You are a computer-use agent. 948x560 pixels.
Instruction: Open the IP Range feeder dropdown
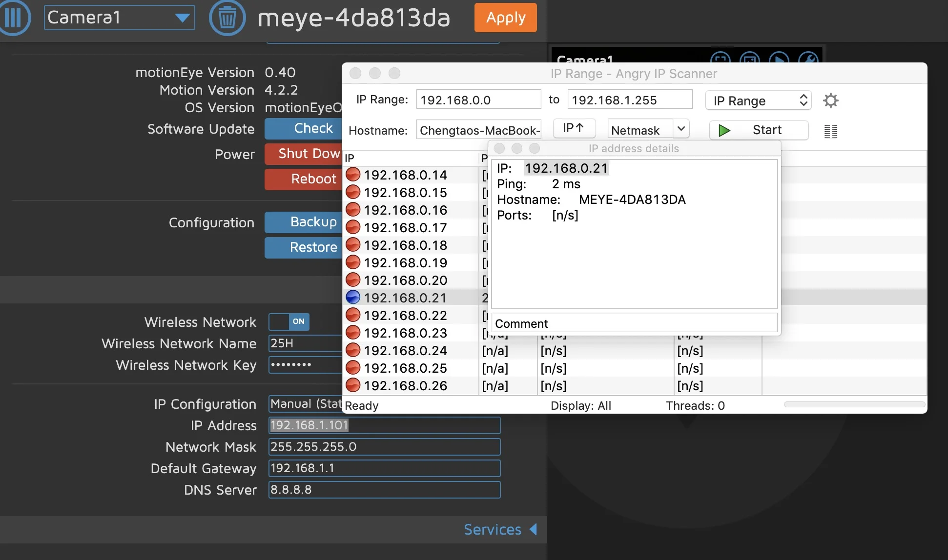coord(759,100)
